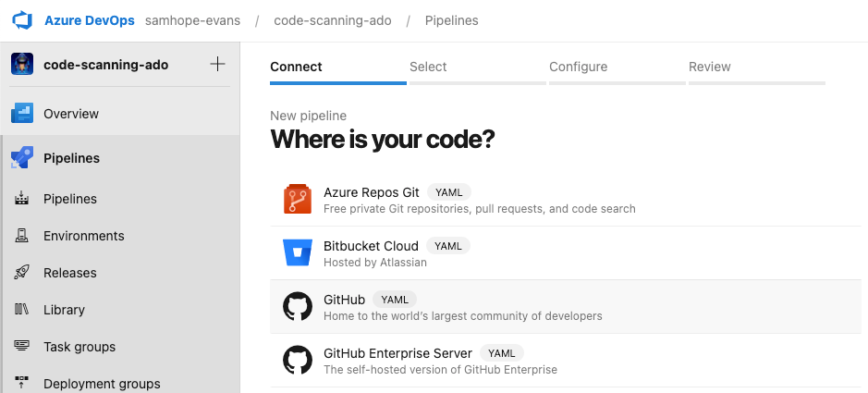Select the Bitbucket Cloud bucket icon
Screen dimensions: 868x393
pos(298,253)
